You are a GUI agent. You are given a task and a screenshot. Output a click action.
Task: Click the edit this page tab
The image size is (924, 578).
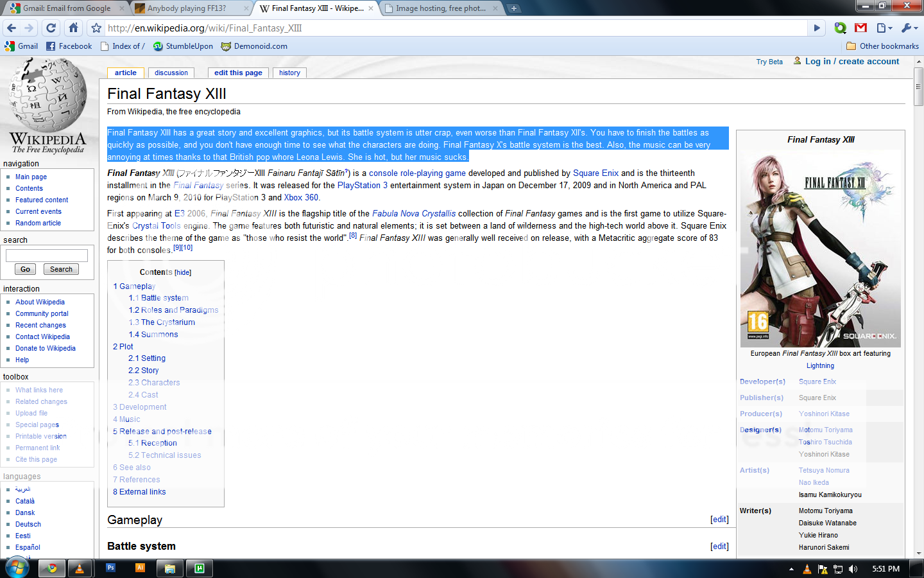pos(238,73)
